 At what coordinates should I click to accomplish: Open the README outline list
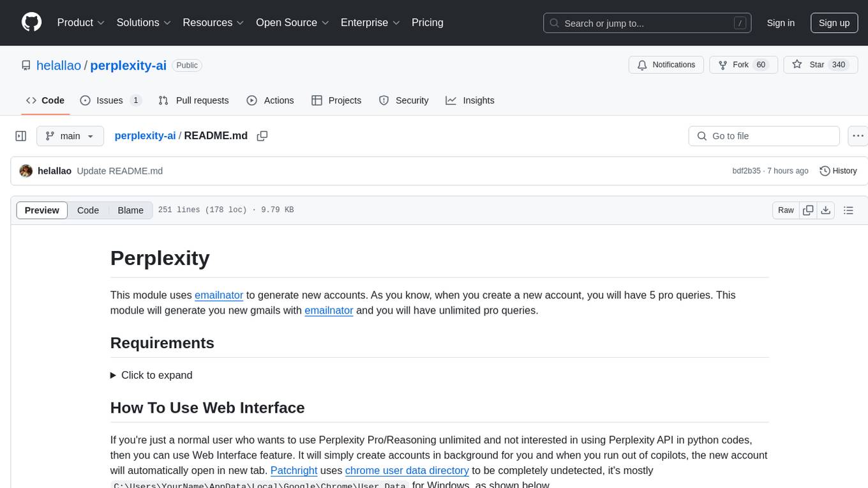[x=848, y=210]
